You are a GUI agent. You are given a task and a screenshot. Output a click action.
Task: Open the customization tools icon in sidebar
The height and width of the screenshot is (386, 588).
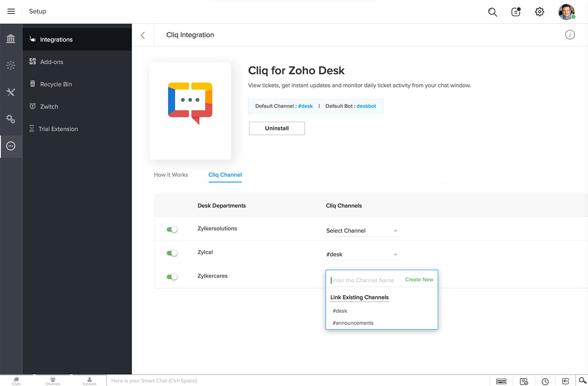[11, 92]
